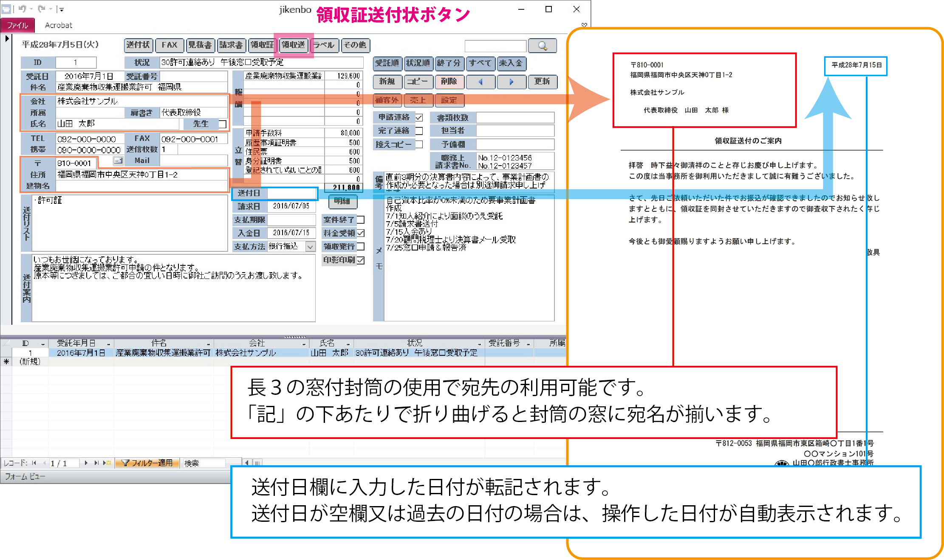Click the horizontal scrollbar left arrow
The width and height of the screenshot is (944, 560).
247,463
